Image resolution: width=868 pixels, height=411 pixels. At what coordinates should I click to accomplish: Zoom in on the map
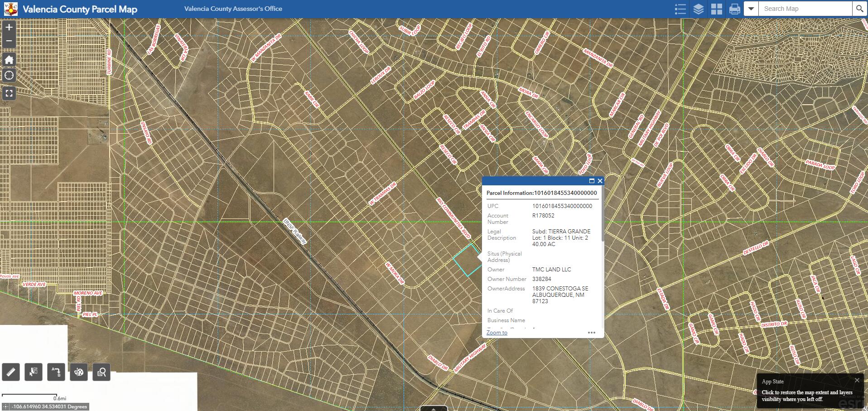tap(9, 28)
